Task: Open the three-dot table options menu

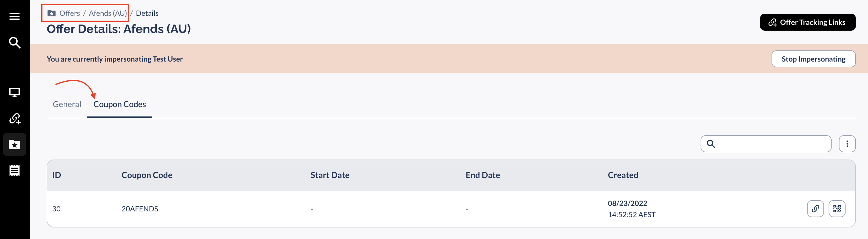Action: (847, 144)
